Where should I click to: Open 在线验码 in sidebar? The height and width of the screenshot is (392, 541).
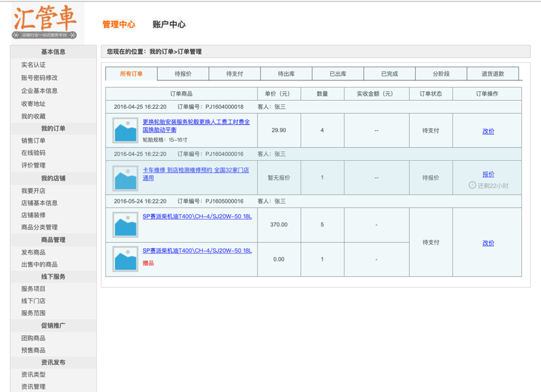[33, 153]
